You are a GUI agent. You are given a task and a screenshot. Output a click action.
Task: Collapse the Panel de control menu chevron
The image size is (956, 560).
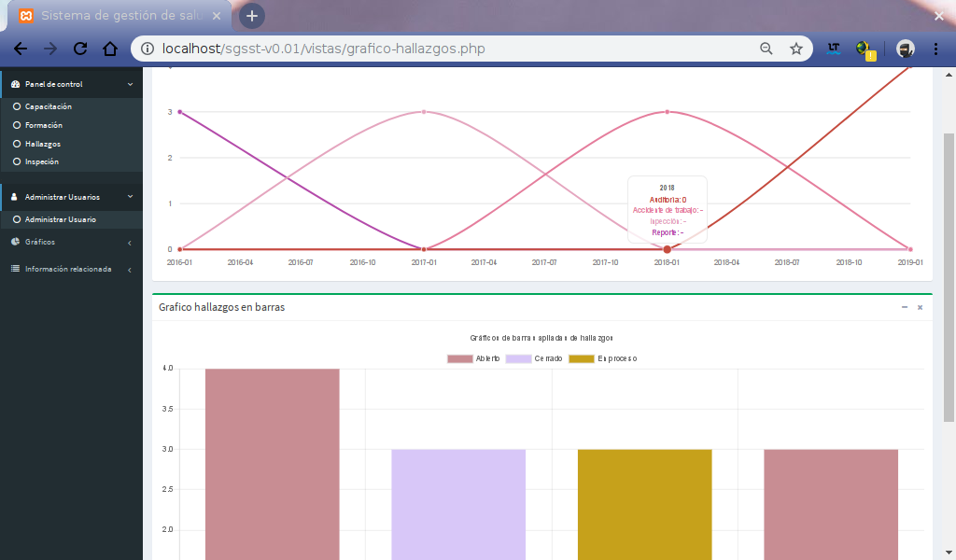(x=130, y=84)
